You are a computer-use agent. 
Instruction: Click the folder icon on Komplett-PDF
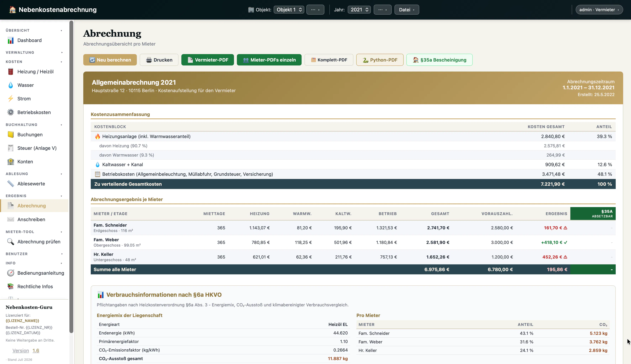coord(313,60)
